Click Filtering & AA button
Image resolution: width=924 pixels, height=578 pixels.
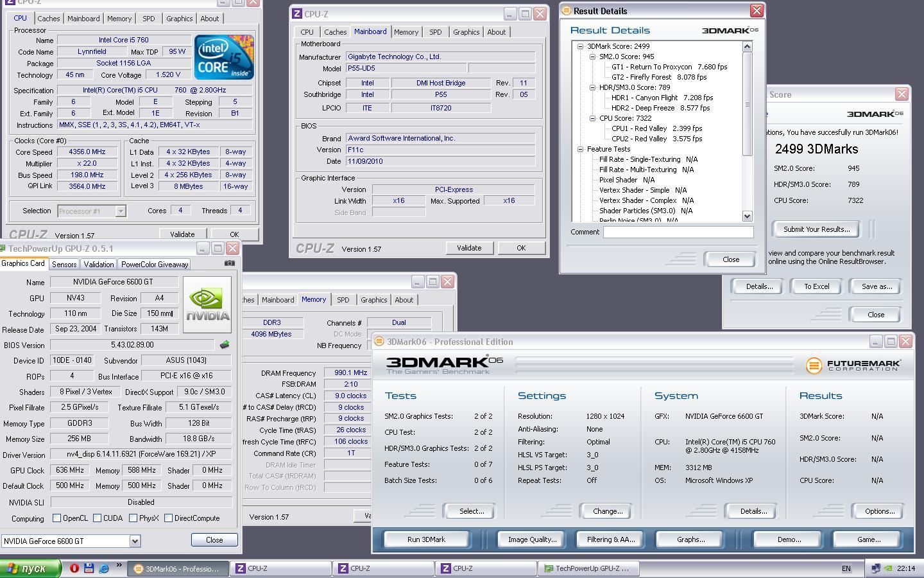click(611, 539)
